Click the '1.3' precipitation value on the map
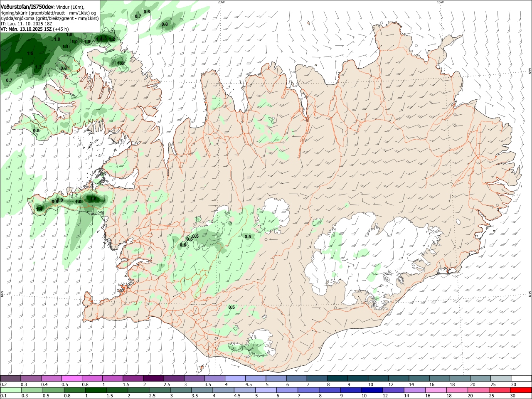 pyautogui.click(x=38, y=67)
